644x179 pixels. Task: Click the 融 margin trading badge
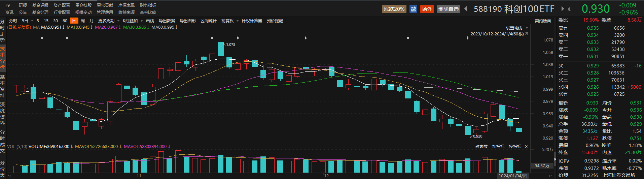[414, 9]
